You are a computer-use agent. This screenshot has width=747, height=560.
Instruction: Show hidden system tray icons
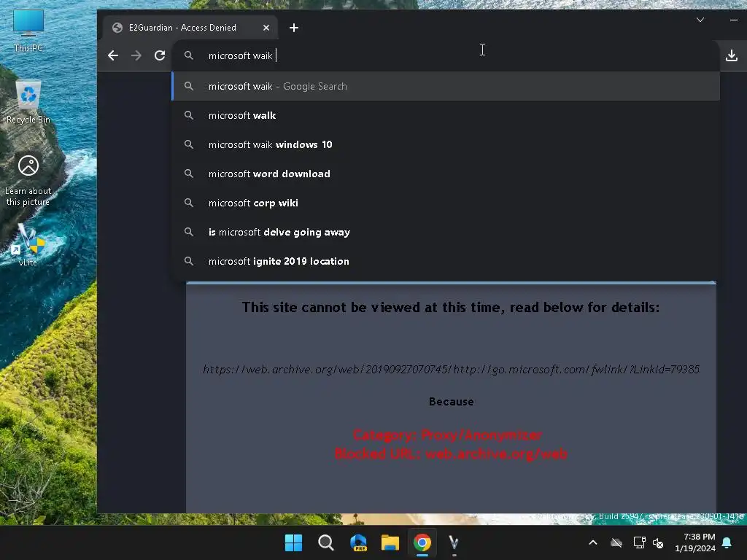tap(593, 542)
